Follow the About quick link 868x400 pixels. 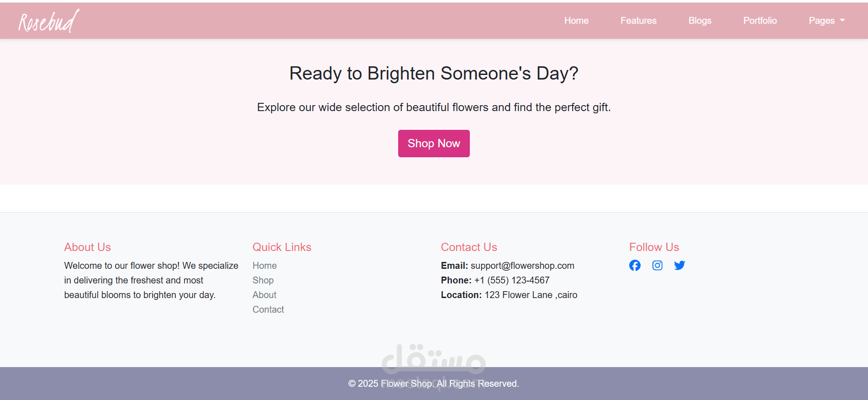coord(264,295)
